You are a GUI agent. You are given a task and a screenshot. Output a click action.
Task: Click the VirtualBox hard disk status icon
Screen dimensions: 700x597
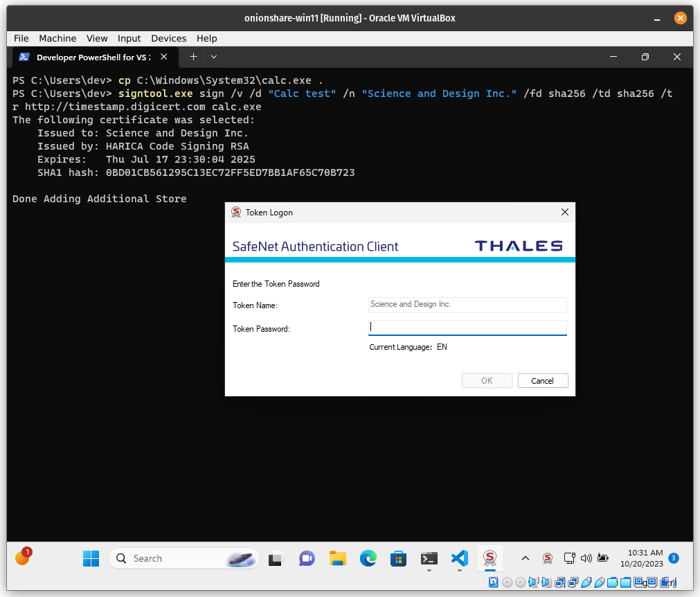(x=493, y=582)
